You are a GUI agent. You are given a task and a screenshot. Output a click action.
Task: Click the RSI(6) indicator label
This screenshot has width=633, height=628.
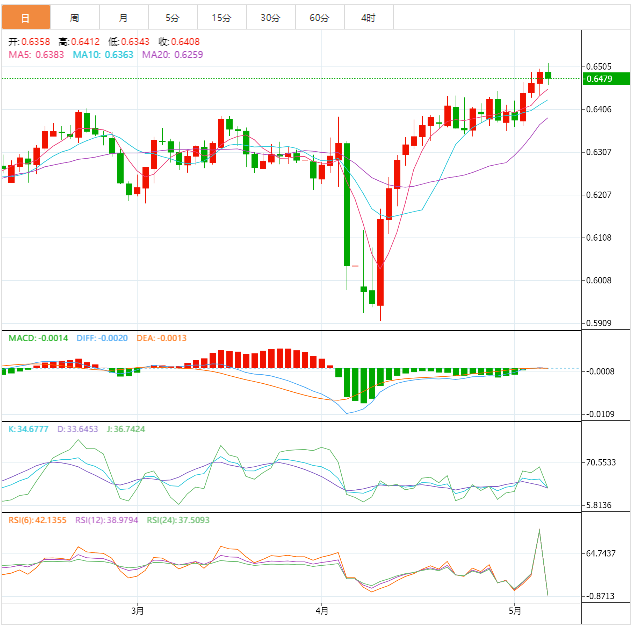point(36,520)
